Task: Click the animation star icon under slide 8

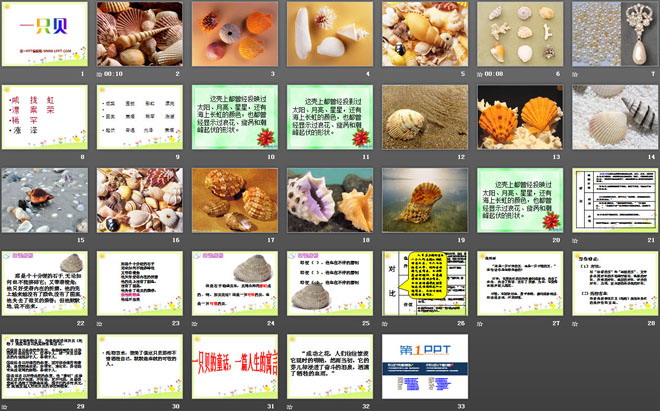Action: (x=7, y=156)
